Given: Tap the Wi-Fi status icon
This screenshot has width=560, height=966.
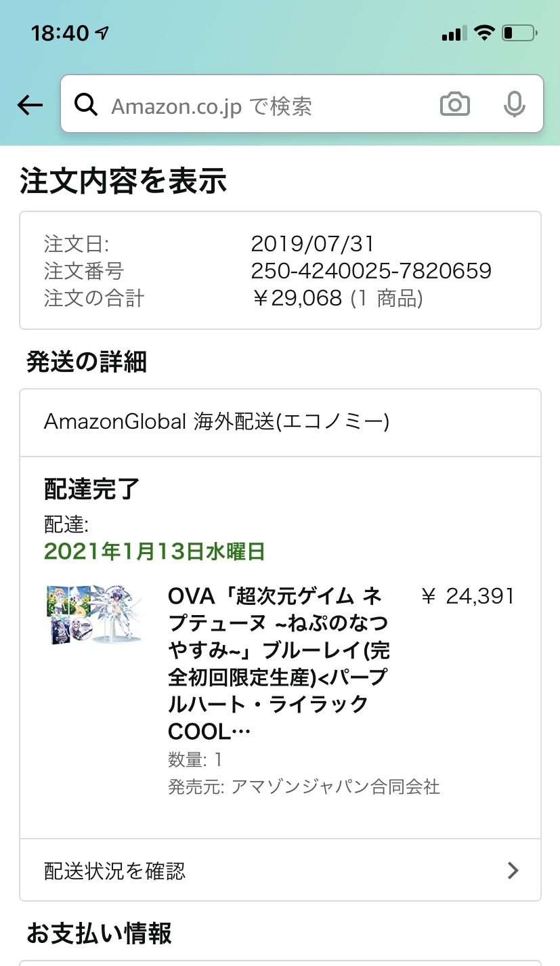Looking at the screenshot, I should 484,33.
